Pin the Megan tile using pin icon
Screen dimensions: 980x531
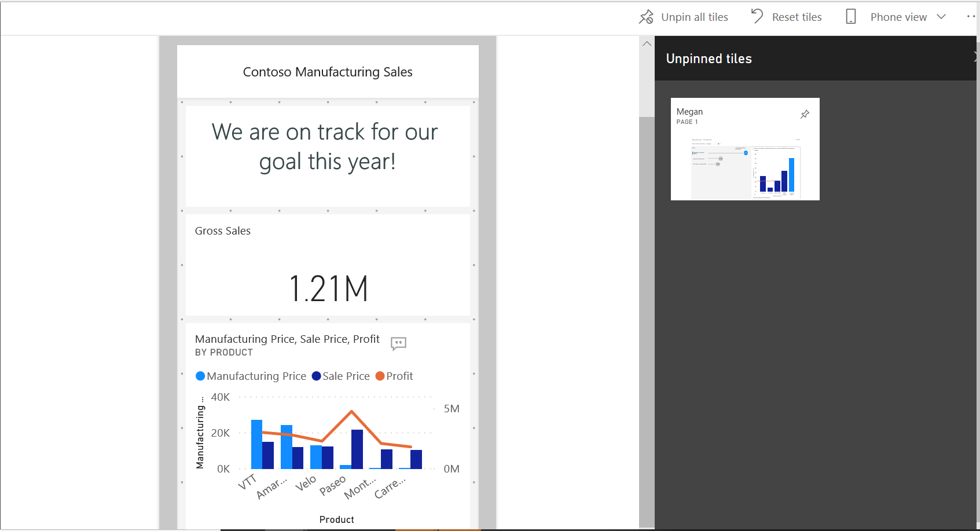[805, 114]
